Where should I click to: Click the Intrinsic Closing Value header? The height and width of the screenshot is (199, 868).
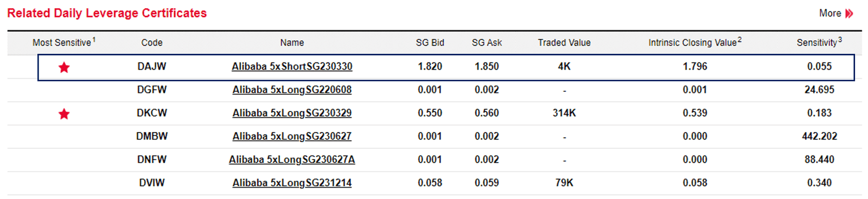[695, 42]
